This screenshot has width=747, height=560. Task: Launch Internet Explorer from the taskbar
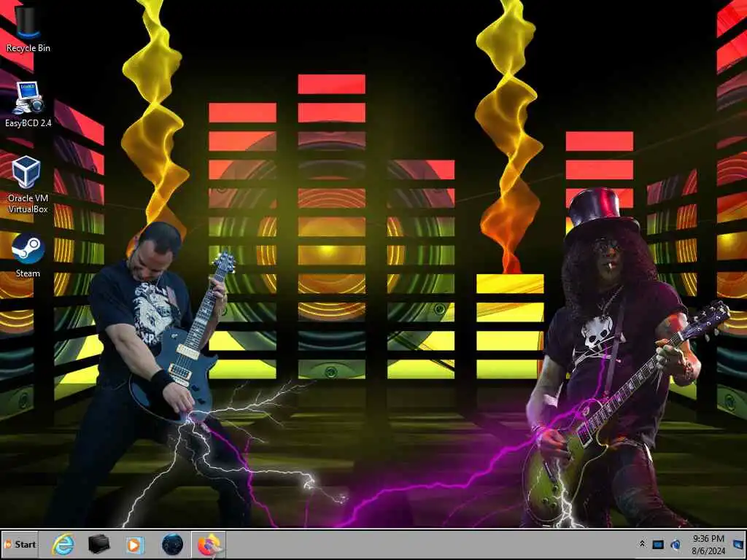point(63,544)
